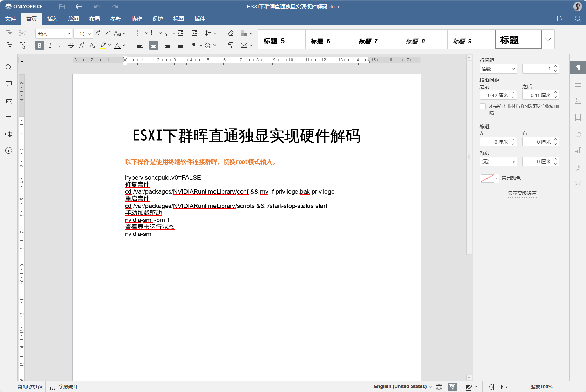
Task: Check 'don't add interval between same-style paragraphs'
Action: [x=483, y=106]
